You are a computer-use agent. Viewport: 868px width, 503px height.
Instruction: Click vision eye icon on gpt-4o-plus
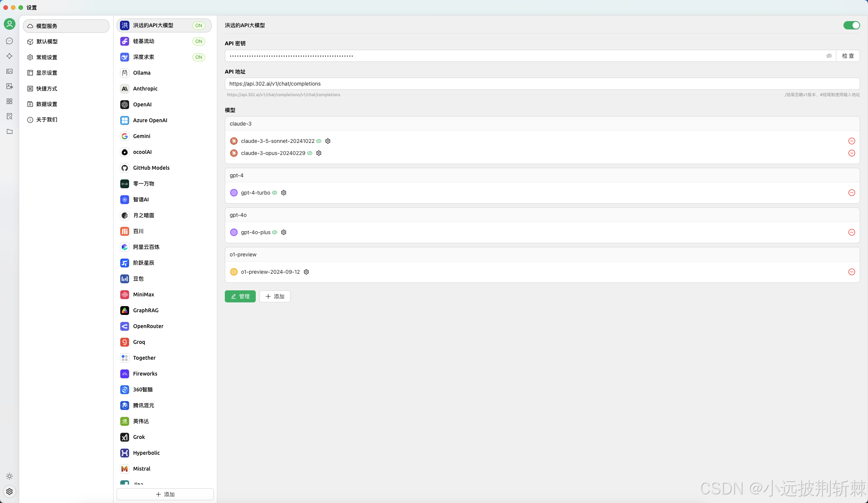click(x=275, y=232)
